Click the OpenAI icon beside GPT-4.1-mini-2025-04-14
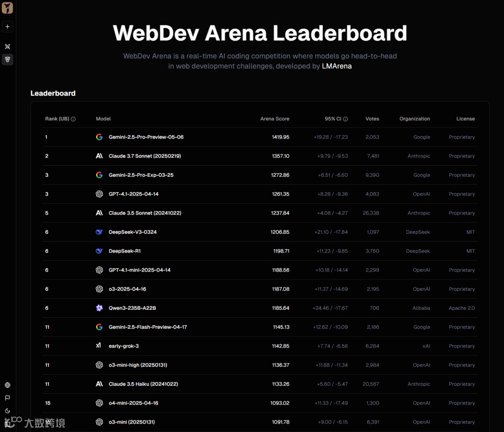 pyautogui.click(x=99, y=270)
